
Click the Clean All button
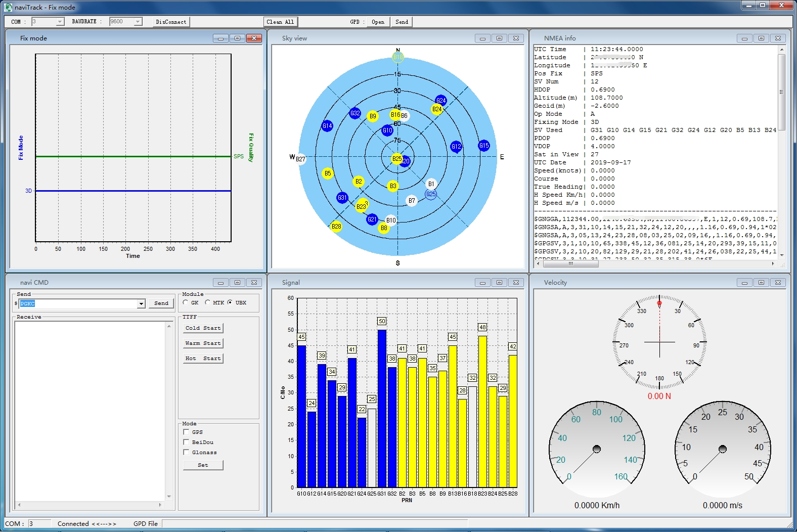coord(280,22)
